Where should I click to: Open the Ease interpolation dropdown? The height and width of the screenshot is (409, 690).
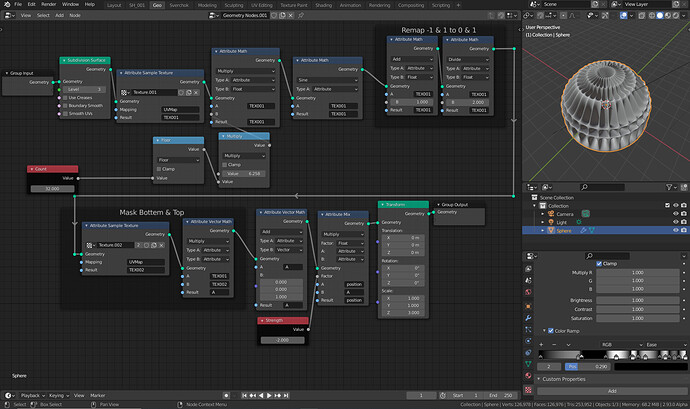point(667,345)
